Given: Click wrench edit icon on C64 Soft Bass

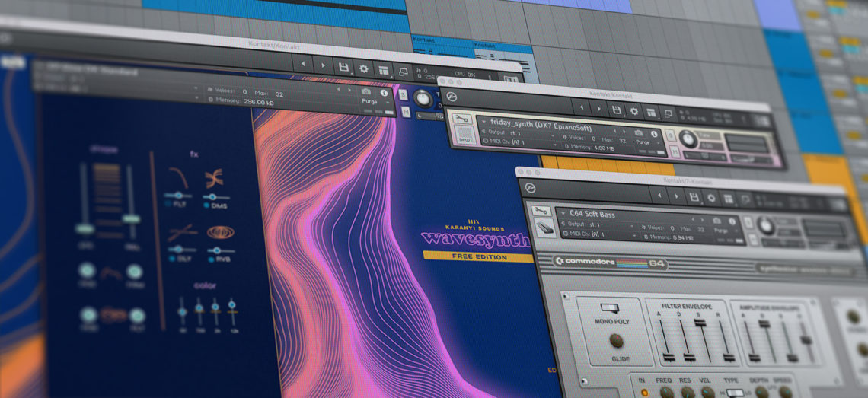Looking at the screenshot, I should tap(541, 211).
